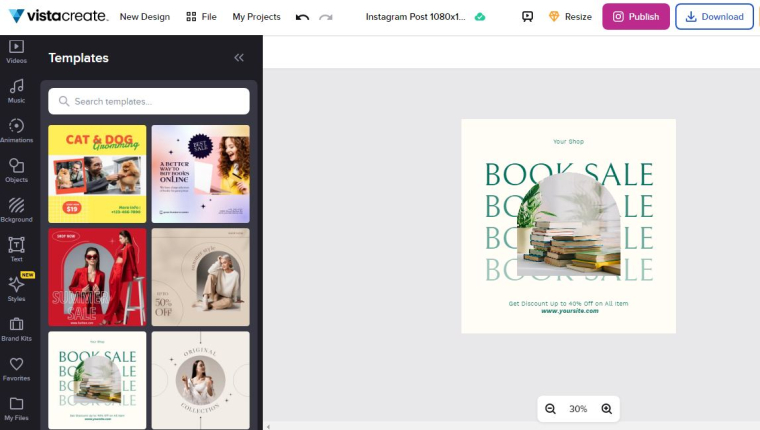Open the Resize options
Image resolution: width=760 pixels, height=430 pixels.
click(570, 17)
